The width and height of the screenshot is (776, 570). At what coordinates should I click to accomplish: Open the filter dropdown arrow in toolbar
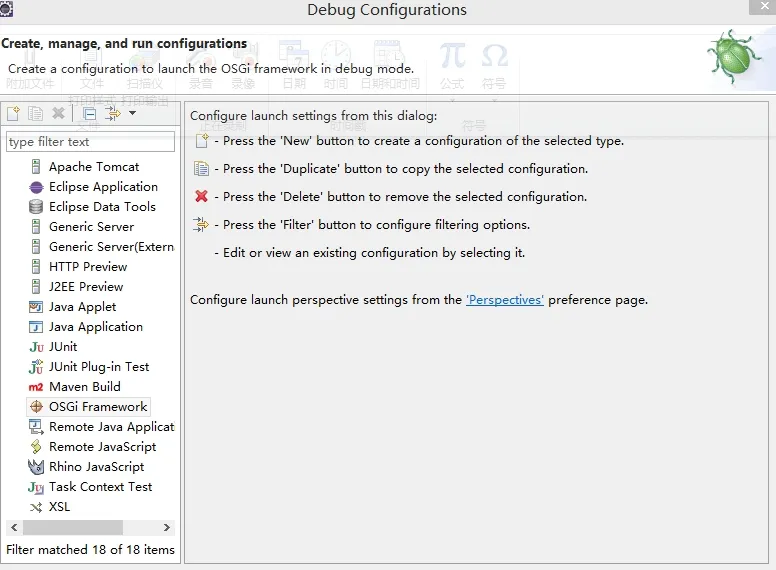click(x=132, y=114)
